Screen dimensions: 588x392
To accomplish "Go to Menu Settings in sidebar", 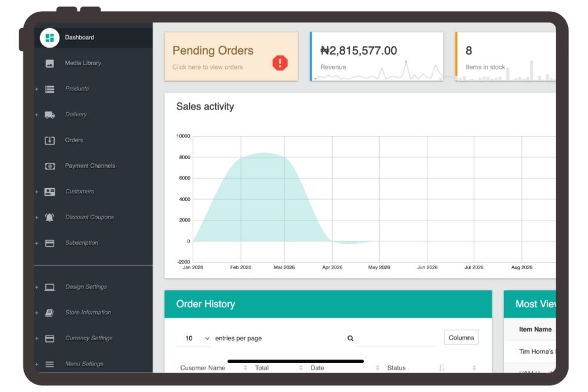I will (x=84, y=364).
